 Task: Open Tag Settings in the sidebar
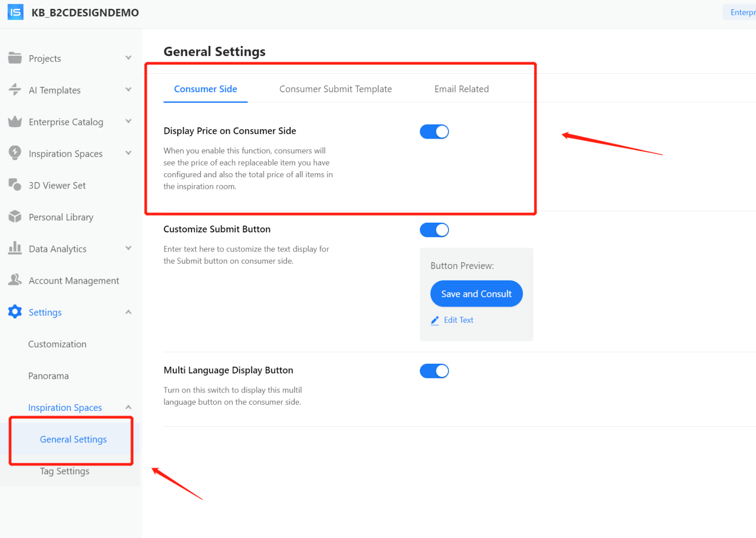(64, 471)
